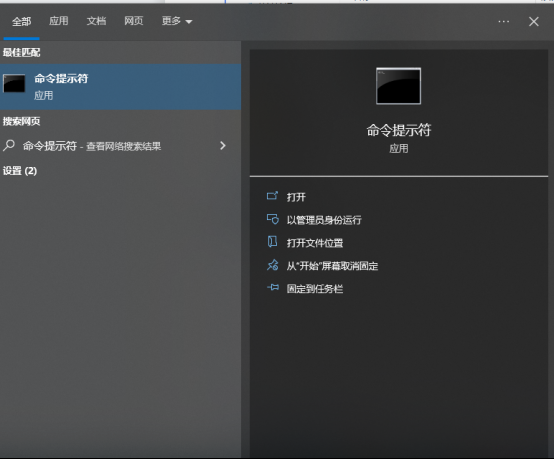Close the search panel with X
The height and width of the screenshot is (459, 554).
pos(534,22)
